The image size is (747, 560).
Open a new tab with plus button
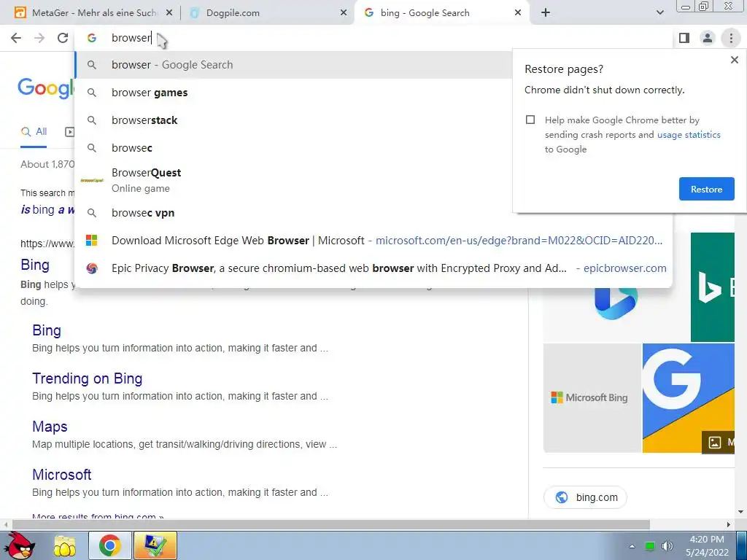(546, 13)
